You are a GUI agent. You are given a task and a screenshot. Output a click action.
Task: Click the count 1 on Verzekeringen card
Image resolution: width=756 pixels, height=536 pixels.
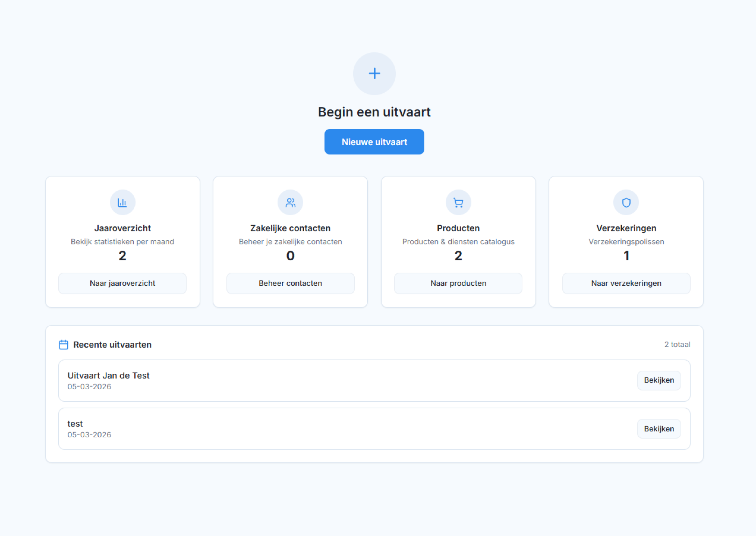pos(626,256)
